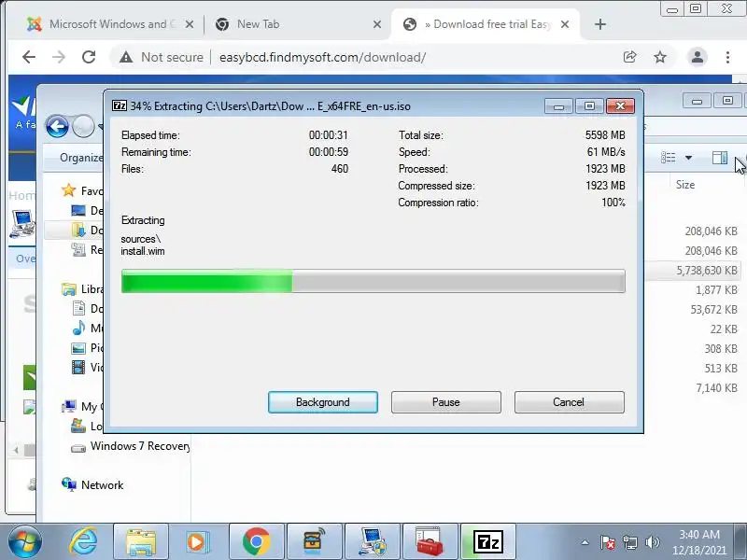747x560 pixels.
Task: Open Windows Explorer from taskbar
Action: click(x=141, y=542)
